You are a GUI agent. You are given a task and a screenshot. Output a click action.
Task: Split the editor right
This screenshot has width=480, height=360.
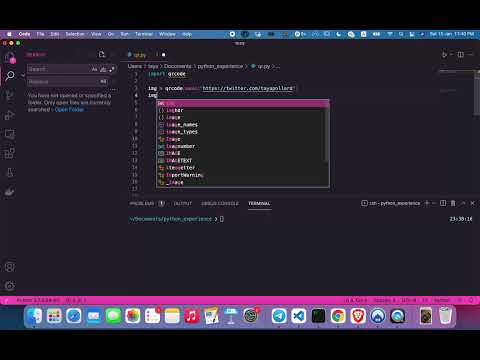461,54
